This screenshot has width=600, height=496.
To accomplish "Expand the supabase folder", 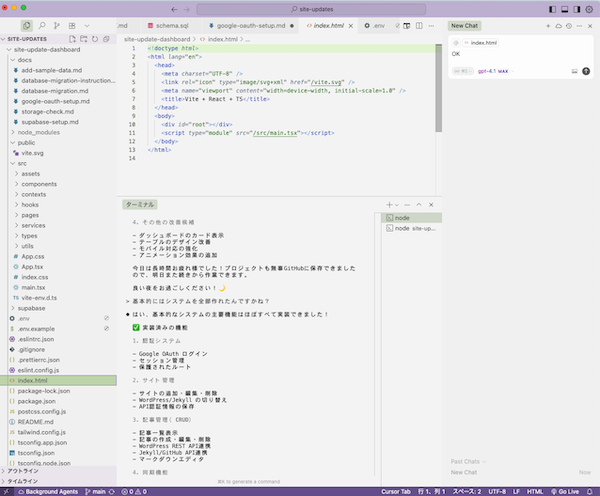I will (x=58, y=308).
